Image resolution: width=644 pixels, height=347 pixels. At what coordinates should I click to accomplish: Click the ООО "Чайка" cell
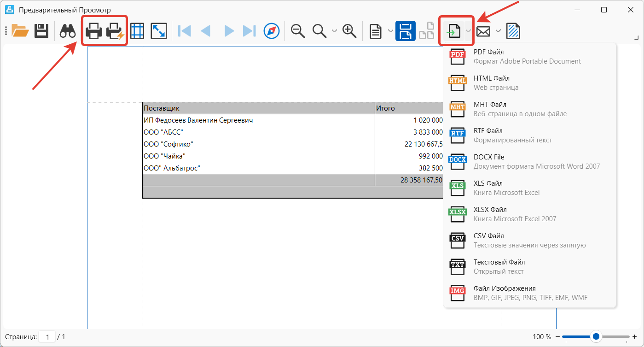click(259, 156)
